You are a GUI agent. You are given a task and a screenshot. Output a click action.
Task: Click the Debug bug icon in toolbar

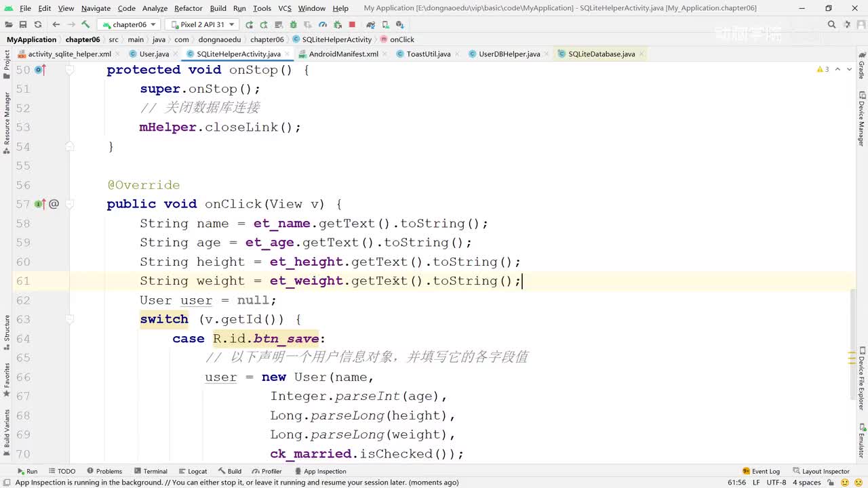pos(293,24)
